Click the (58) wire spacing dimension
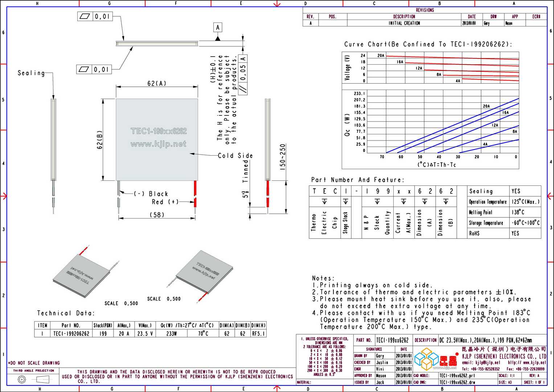This screenshot has width=554, height=392. [x=157, y=215]
